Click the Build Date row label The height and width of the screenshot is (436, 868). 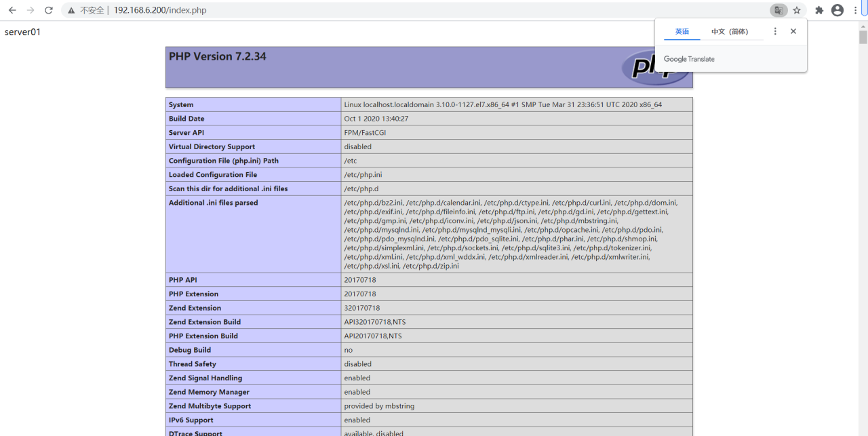[186, 119]
